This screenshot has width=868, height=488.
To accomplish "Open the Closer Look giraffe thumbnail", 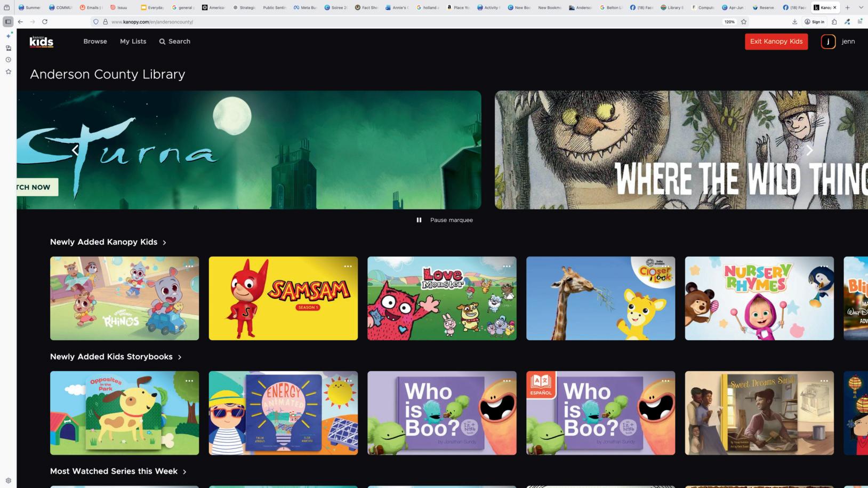I will pyautogui.click(x=600, y=298).
